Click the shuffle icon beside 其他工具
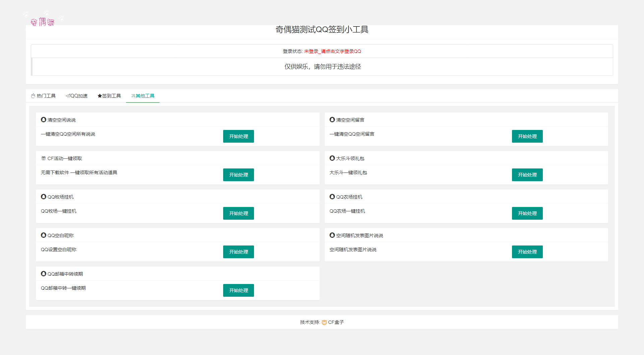This screenshot has width=644, height=355. [x=133, y=96]
